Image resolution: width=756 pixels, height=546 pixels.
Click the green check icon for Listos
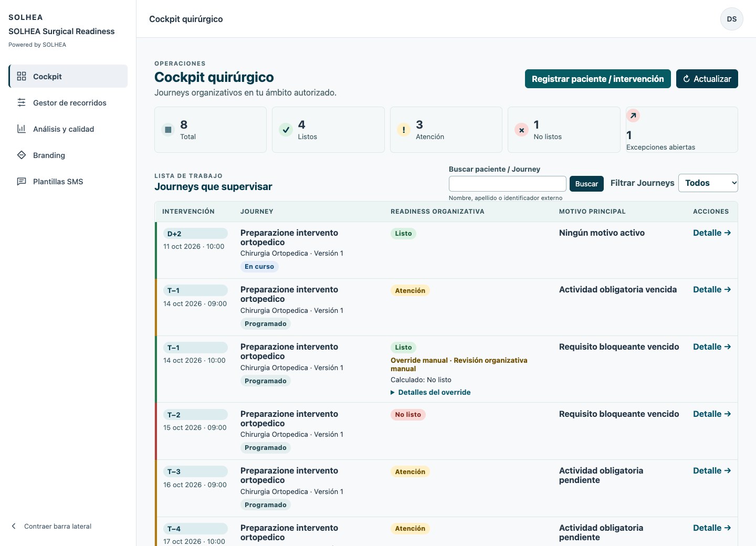pyautogui.click(x=286, y=130)
